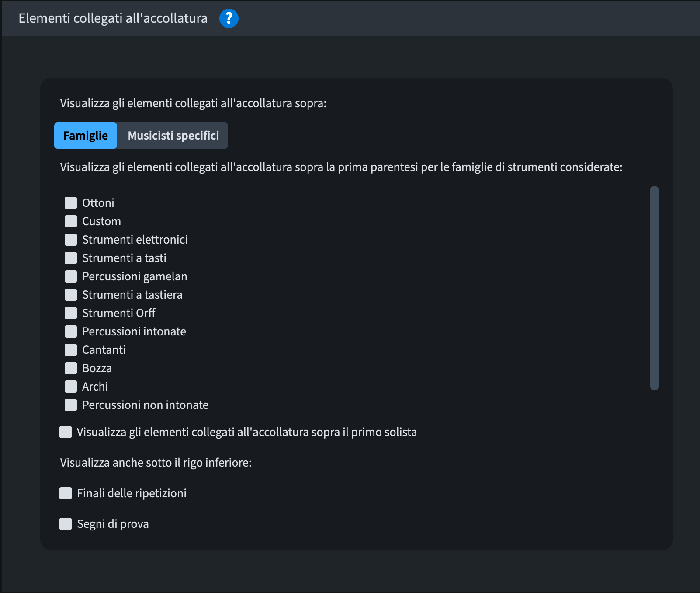Screen dimensions: 700x593
Task: Enable Finali delle ripetizioni below bottom staff
Action: coord(66,493)
